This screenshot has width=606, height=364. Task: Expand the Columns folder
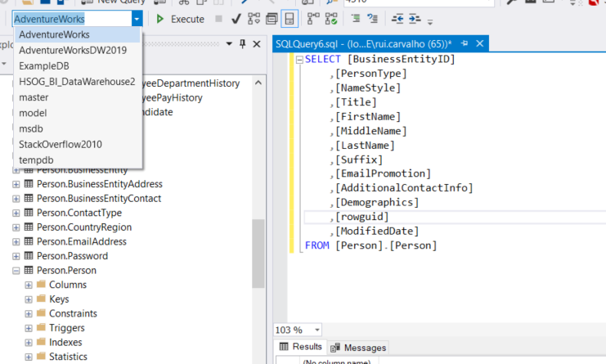click(x=29, y=285)
